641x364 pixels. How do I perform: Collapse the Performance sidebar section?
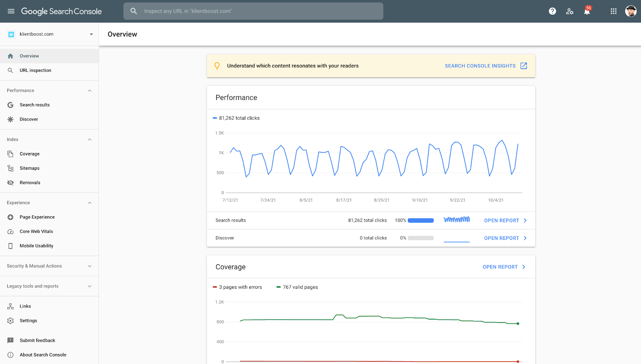[x=90, y=90]
